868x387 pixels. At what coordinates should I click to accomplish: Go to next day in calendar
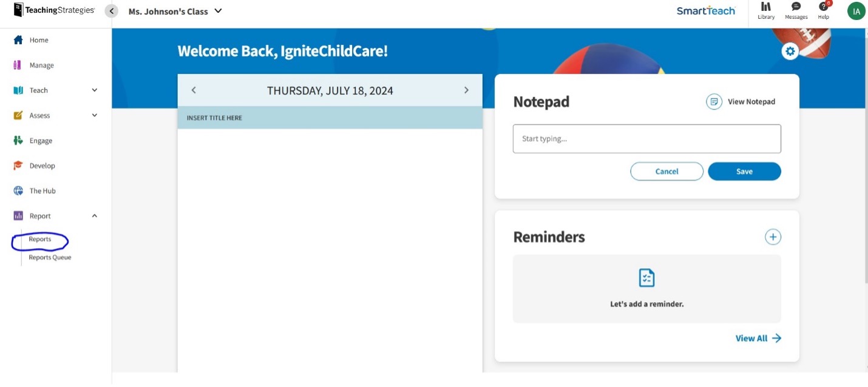pyautogui.click(x=466, y=90)
